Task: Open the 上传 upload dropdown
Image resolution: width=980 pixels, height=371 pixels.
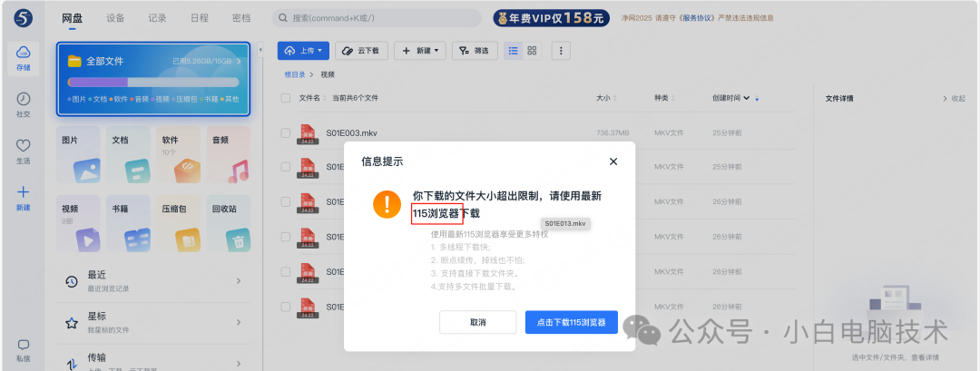Action: pyautogui.click(x=303, y=51)
